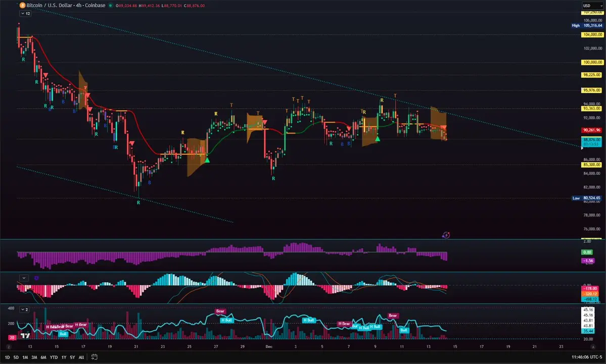Image resolution: width=606 pixels, height=364 pixels.
Task: Open the USD currency dropdown
Action: tap(592, 6)
